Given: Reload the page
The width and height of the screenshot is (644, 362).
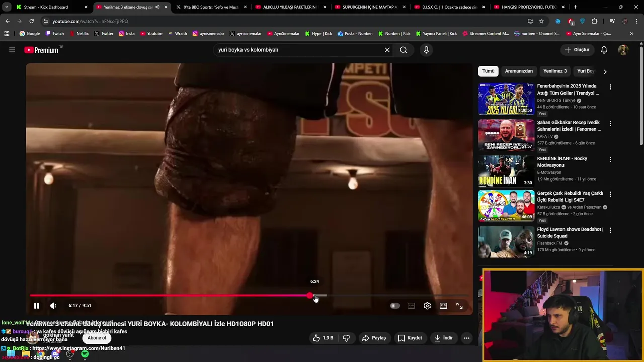Looking at the screenshot, I should pos(31,21).
